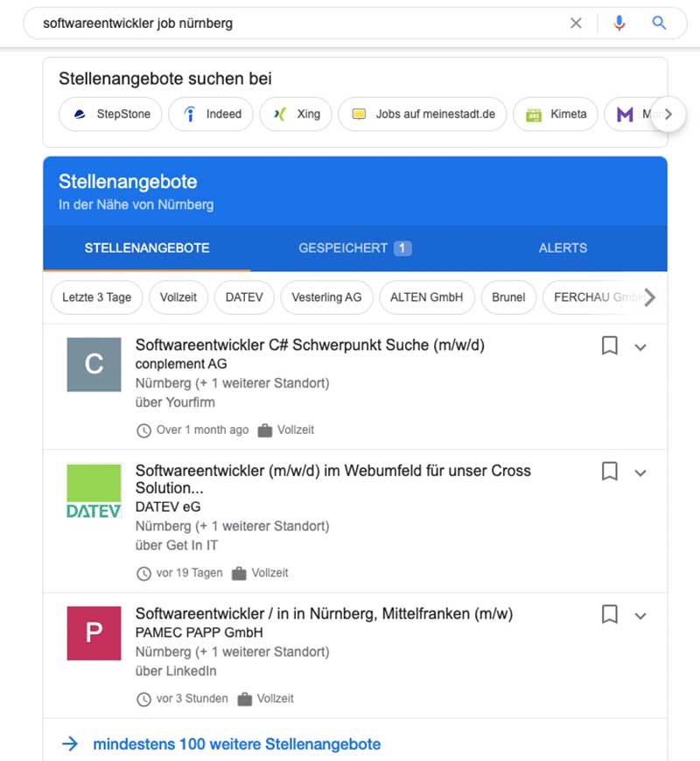The image size is (700, 761).
Task: Click the 'über Get In IT' source text
Action: click(x=176, y=545)
